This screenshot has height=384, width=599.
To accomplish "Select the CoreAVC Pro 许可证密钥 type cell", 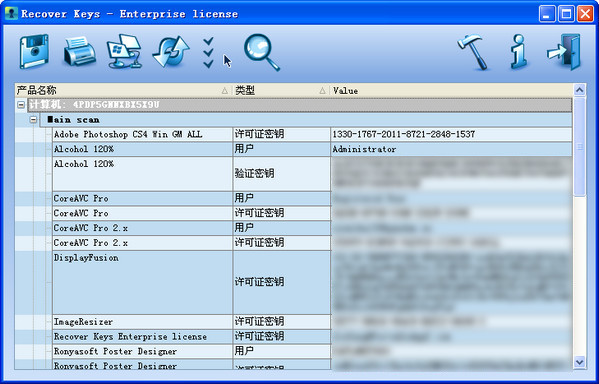I will pyautogui.click(x=282, y=213).
